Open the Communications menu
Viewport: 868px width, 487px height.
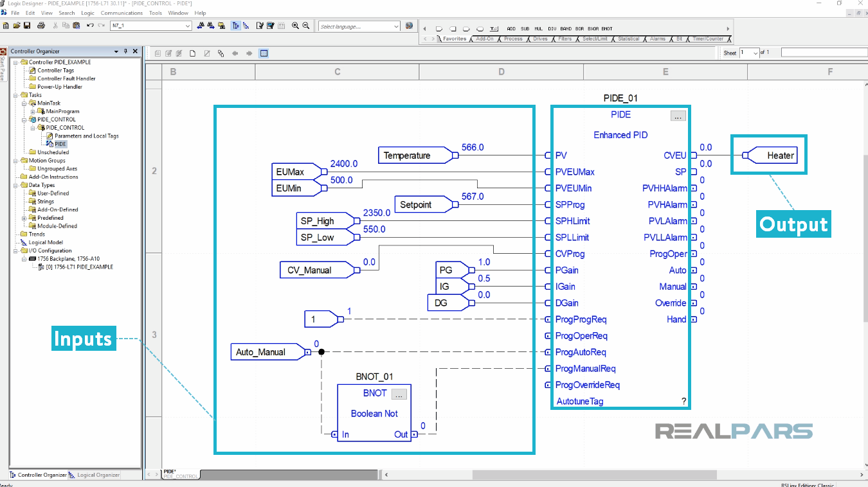coord(122,12)
